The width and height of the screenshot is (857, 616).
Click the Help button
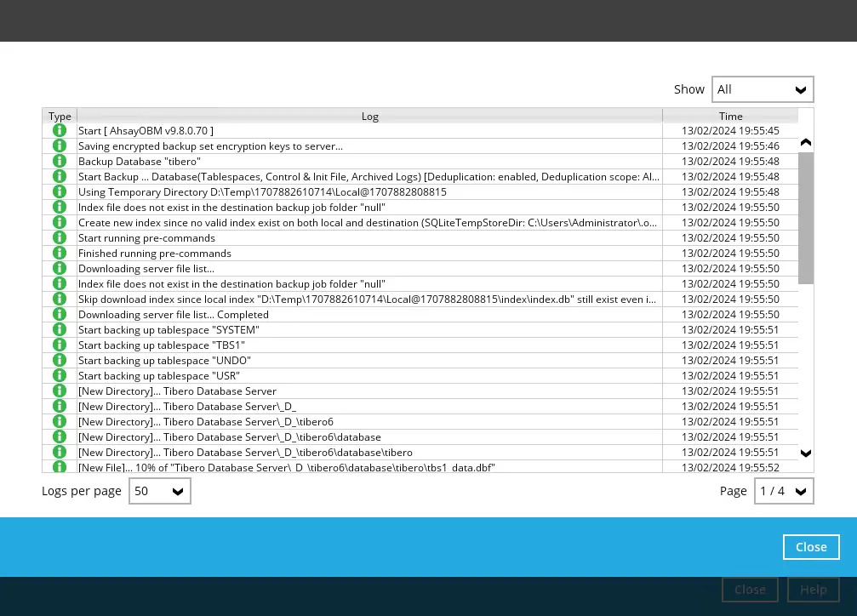click(x=813, y=589)
